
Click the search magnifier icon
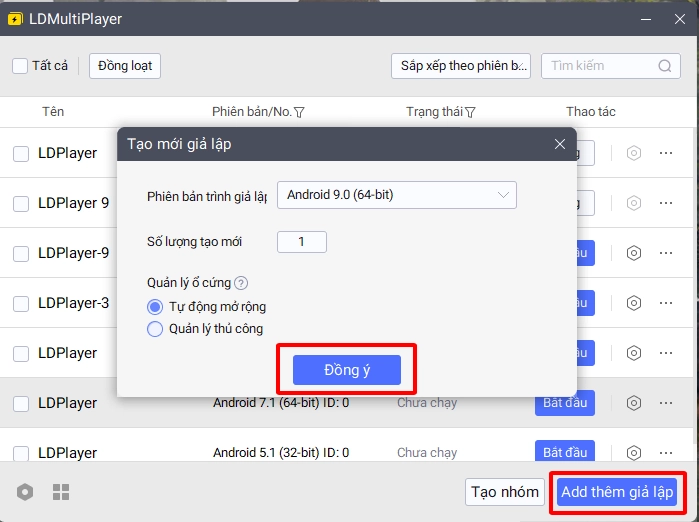(665, 66)
